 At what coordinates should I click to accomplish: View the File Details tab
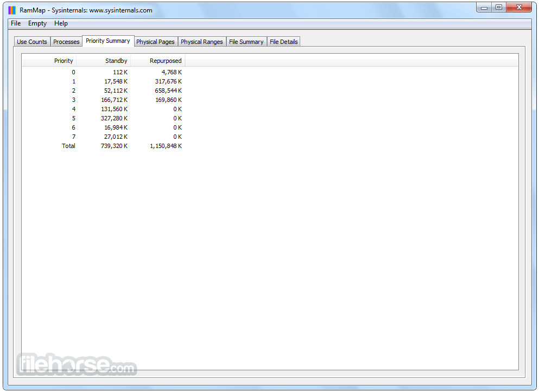pos(283,42)
